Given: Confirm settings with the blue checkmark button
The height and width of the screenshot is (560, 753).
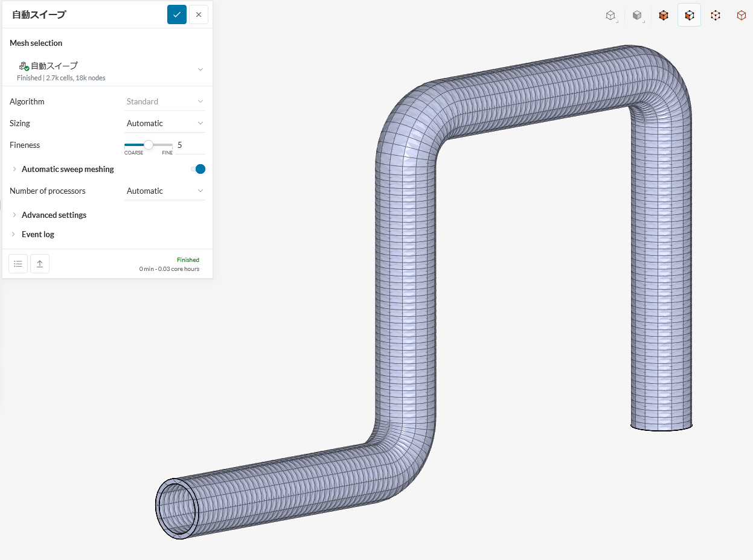Looking at the screenshot, I should (x=177, y=14).
